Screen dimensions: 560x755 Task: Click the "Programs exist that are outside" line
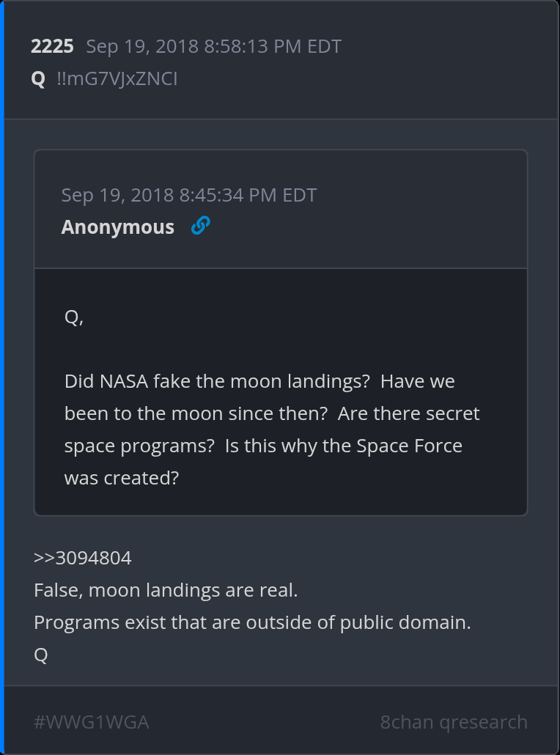click(x=252, y=622)
